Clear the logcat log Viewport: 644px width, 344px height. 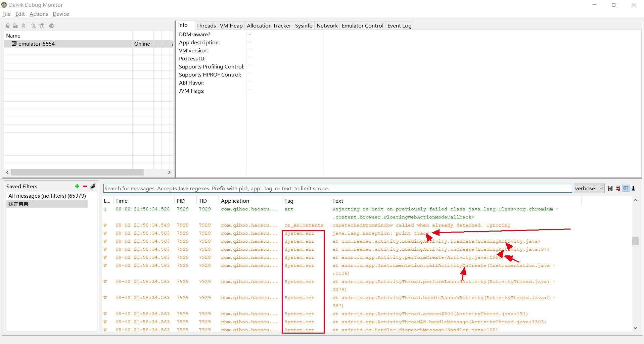point(618,189)
